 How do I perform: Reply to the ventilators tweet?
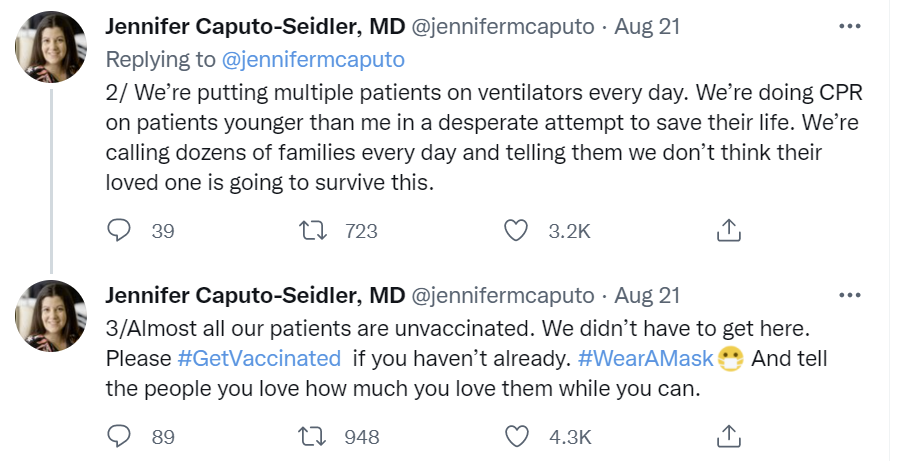click(120, 231)
